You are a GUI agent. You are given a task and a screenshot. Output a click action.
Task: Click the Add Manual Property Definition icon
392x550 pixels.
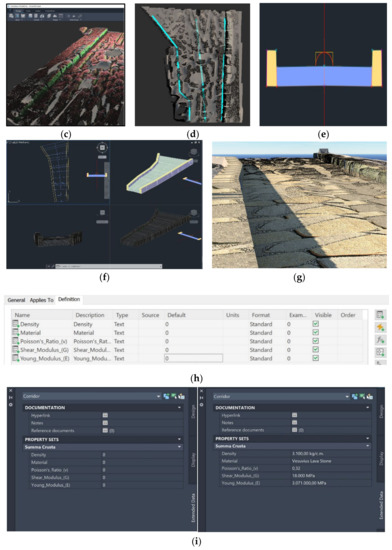[x=380, y=315]
